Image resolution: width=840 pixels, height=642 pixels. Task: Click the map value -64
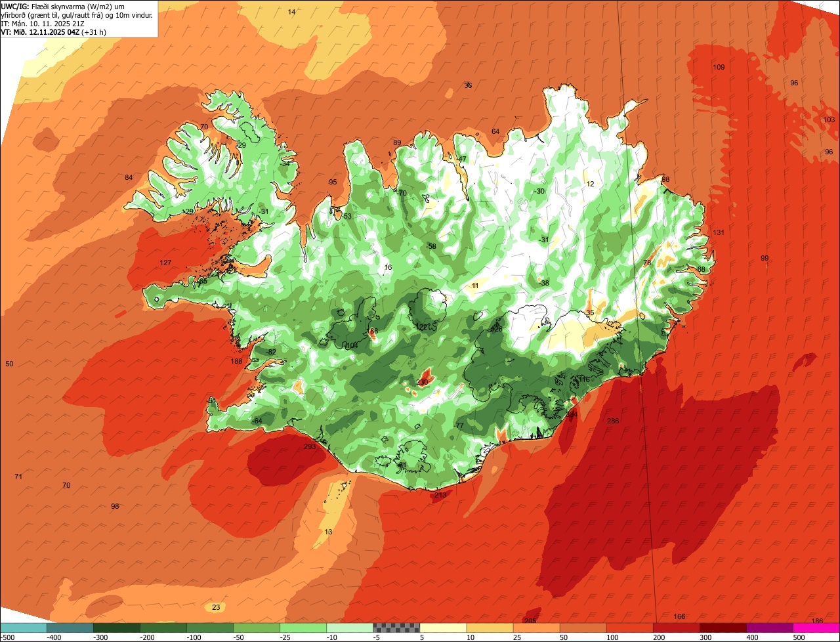pyautogui.click(x=257, y=421)
